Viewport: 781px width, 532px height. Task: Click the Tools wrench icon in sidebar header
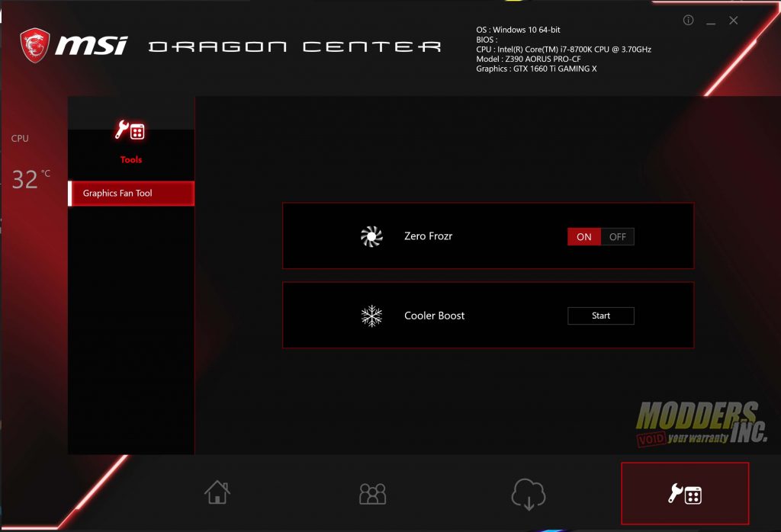point(130,130)
